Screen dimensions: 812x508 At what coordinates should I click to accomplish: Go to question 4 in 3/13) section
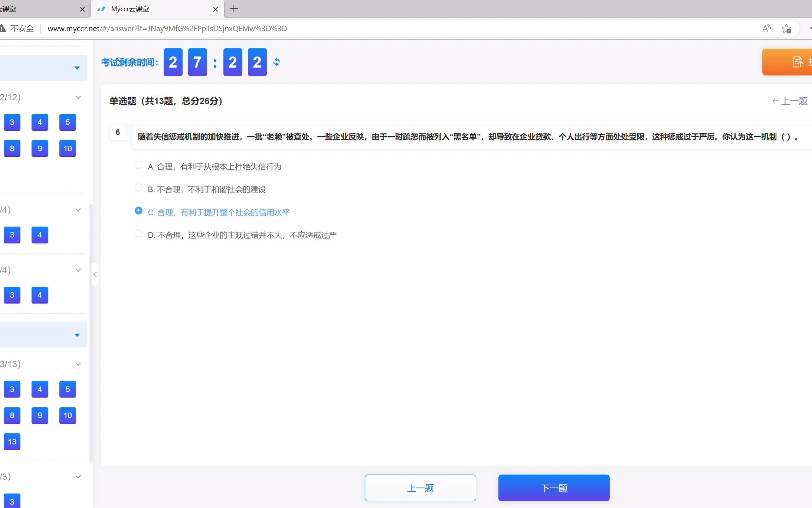pos(40,389)
